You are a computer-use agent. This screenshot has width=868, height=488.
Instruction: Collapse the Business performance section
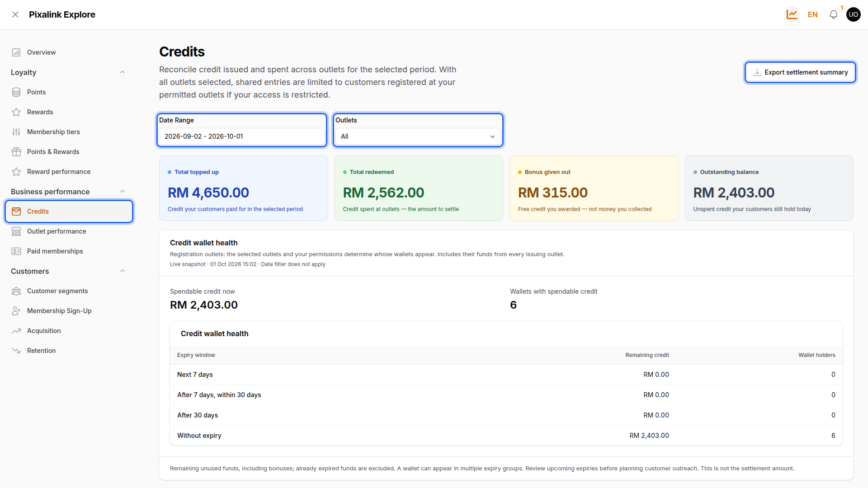point(123,192)
